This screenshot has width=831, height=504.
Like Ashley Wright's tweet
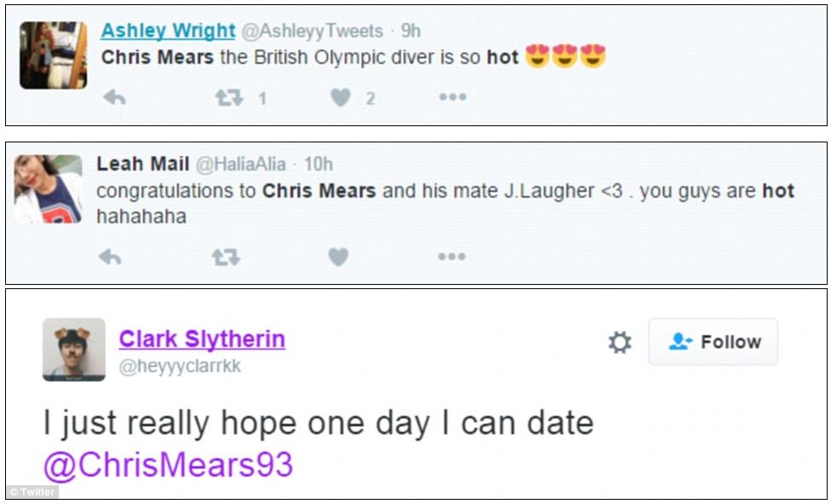click(340, 98)
